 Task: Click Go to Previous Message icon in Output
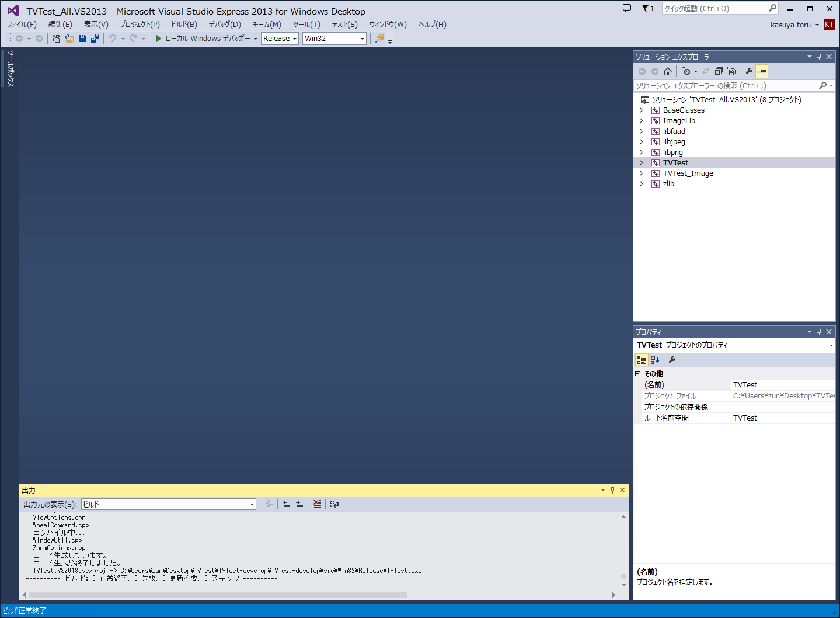(287, 504)
